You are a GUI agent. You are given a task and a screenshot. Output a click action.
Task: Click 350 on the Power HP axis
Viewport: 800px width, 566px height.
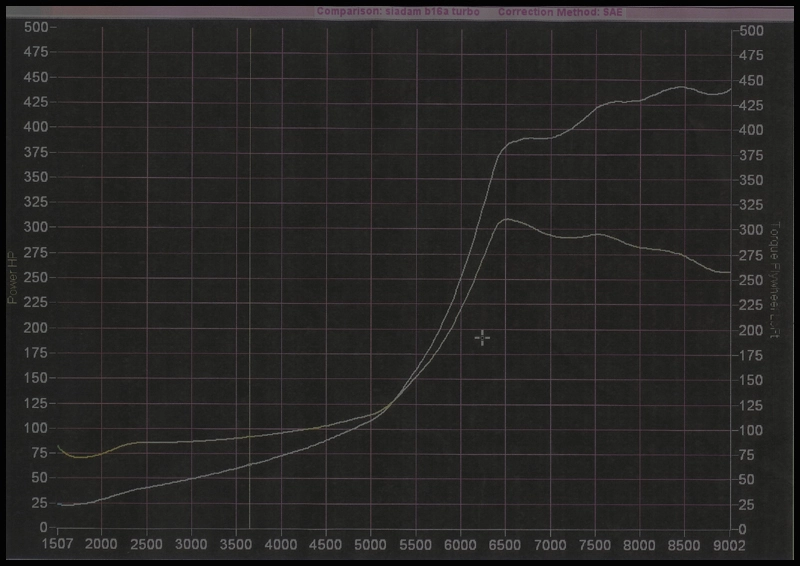(36, 177)
